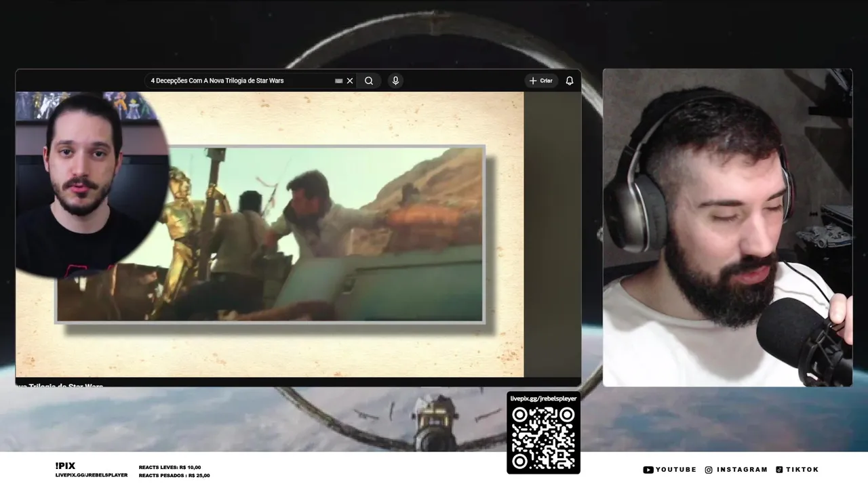868x488 pixels.
Task: Click the REACTS PESADOS : R$ 25,00 text
Action: 174,475
